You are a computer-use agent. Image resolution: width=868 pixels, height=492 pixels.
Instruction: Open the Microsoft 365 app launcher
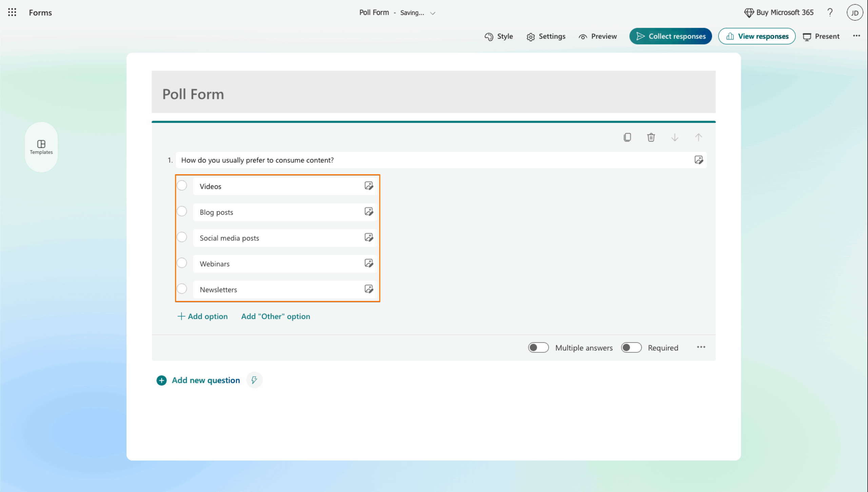tap(12, 12)
